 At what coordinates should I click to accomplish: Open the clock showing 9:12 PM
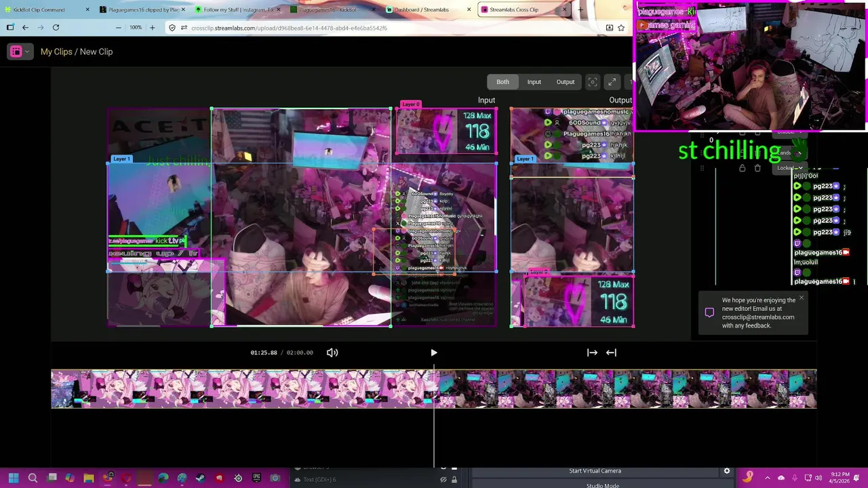(838, 479)
